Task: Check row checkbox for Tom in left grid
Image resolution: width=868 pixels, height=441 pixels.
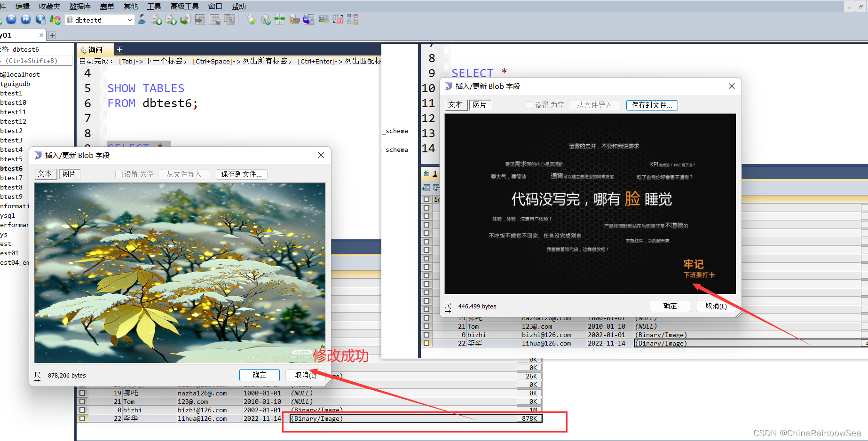Action: coord(83,402)
